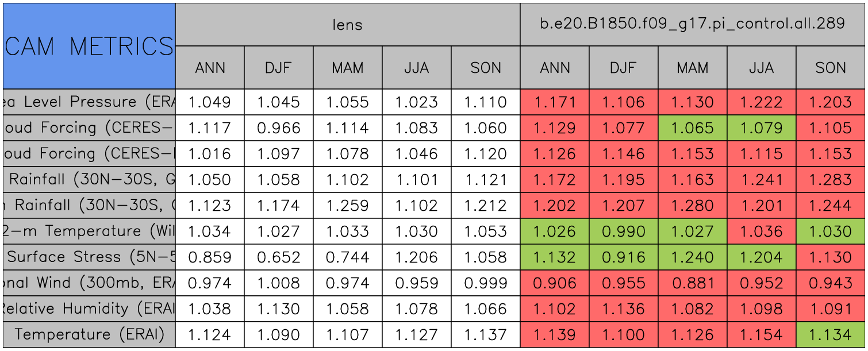The width and height of the screenshot is (868, 351).
Task: Click the Relative Humidity row label
Action: [89, 309]
